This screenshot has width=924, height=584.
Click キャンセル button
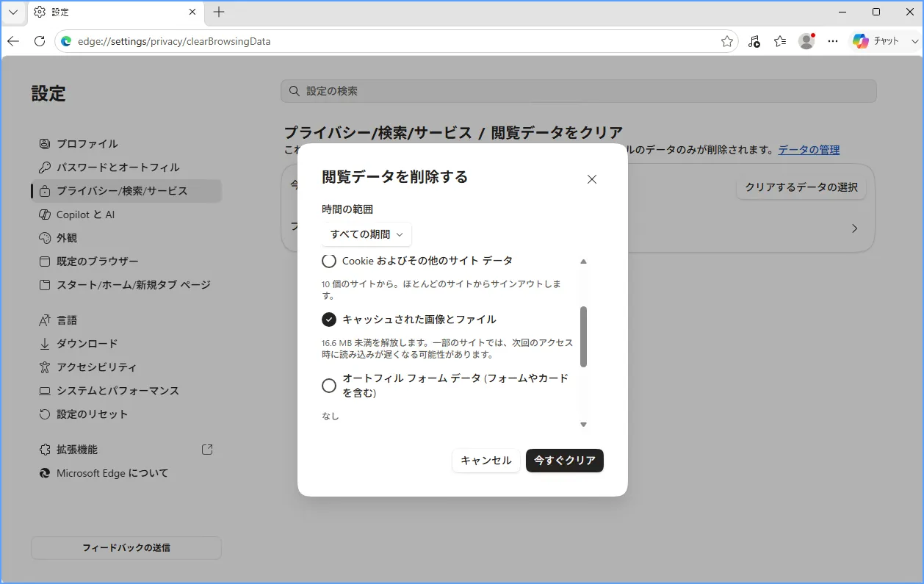(x=486, y=461)
